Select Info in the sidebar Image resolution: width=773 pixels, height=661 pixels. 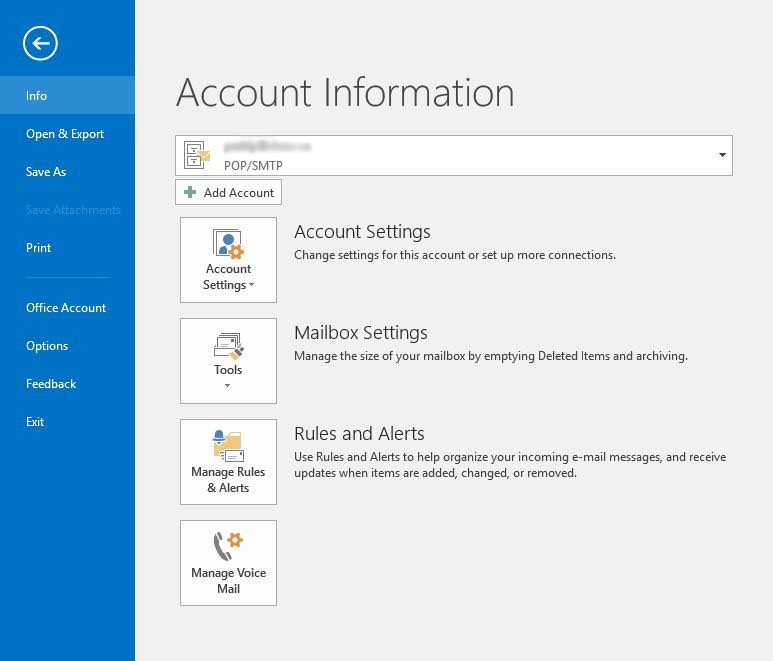tap(37, 96)
